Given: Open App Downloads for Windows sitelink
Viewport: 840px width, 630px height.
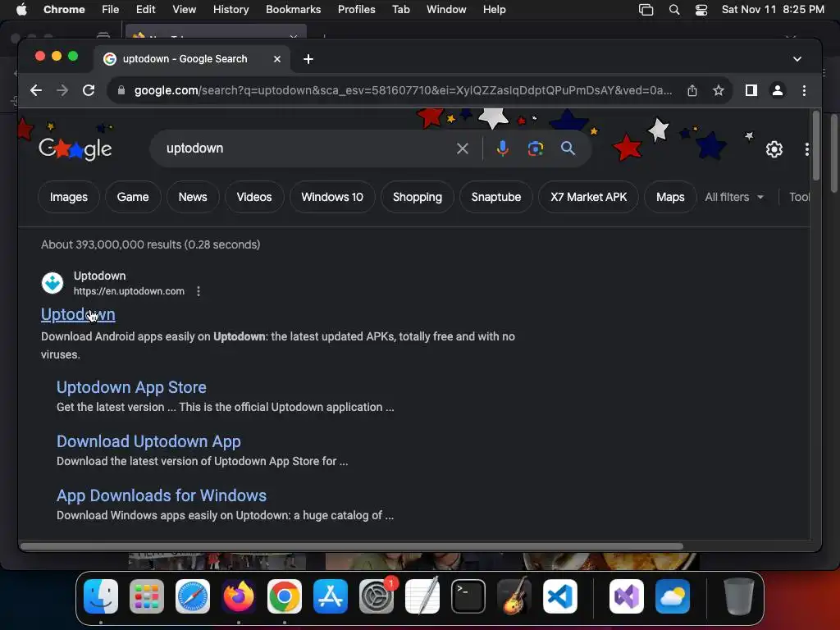Looking at the screenshot, I should coord(162,495).
